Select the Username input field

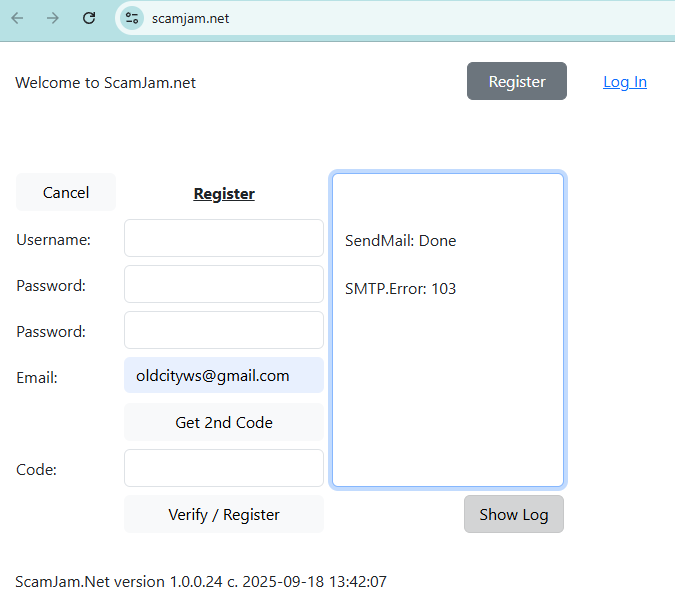[x=224, y=239]
